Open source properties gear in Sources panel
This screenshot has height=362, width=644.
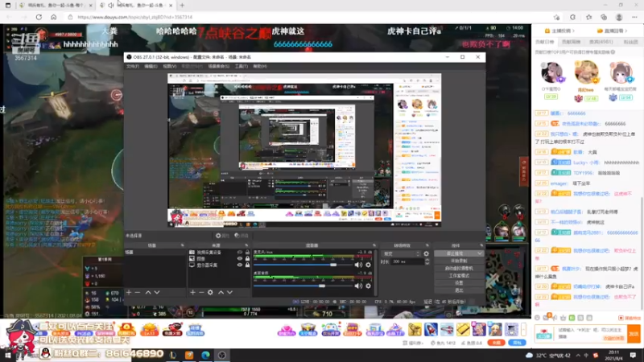(x=210, y=292)
